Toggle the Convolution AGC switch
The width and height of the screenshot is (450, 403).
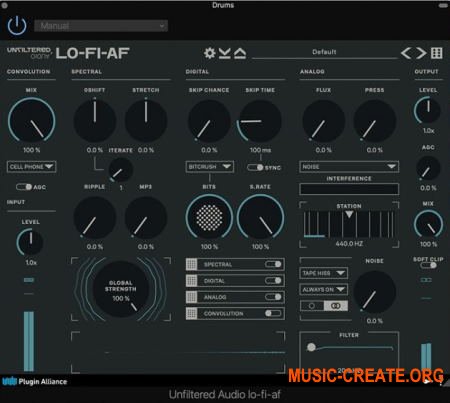[x=24, y=187]
